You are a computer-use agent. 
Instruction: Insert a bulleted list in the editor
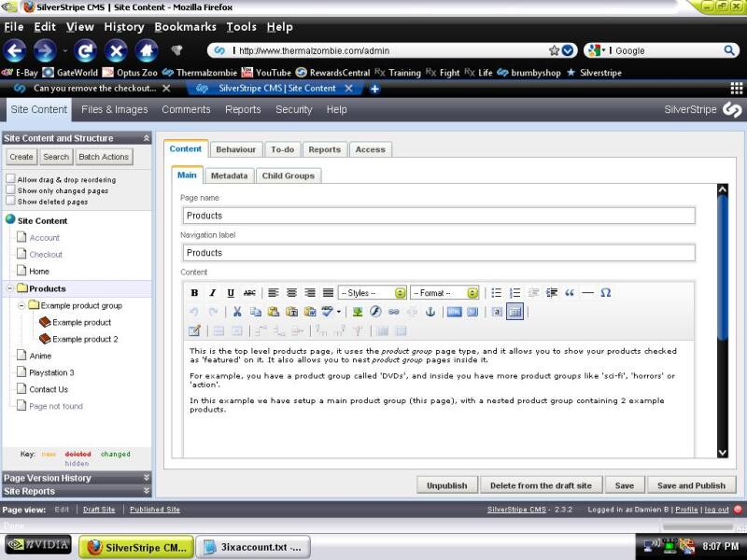point(497,293)
